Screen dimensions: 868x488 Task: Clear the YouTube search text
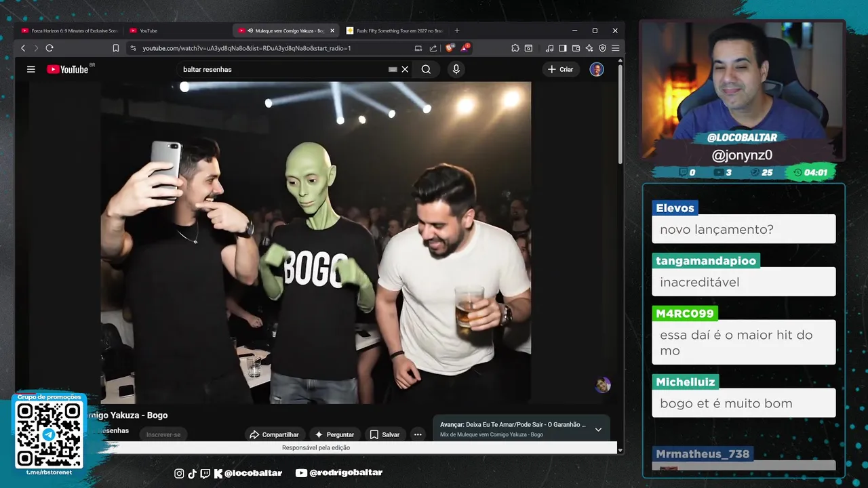pyautogui.click(x=405, y=69)
